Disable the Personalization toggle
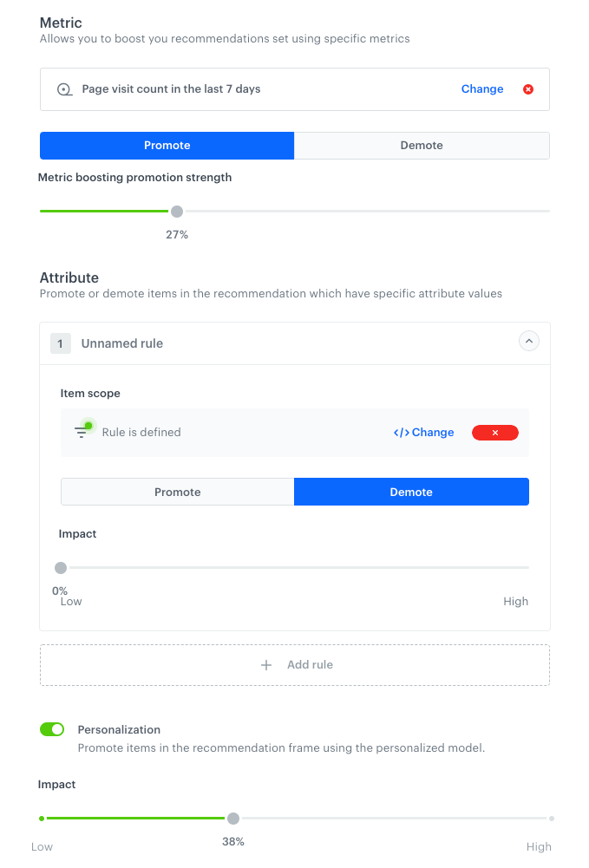Screen dimensions: 589x868 52,729
